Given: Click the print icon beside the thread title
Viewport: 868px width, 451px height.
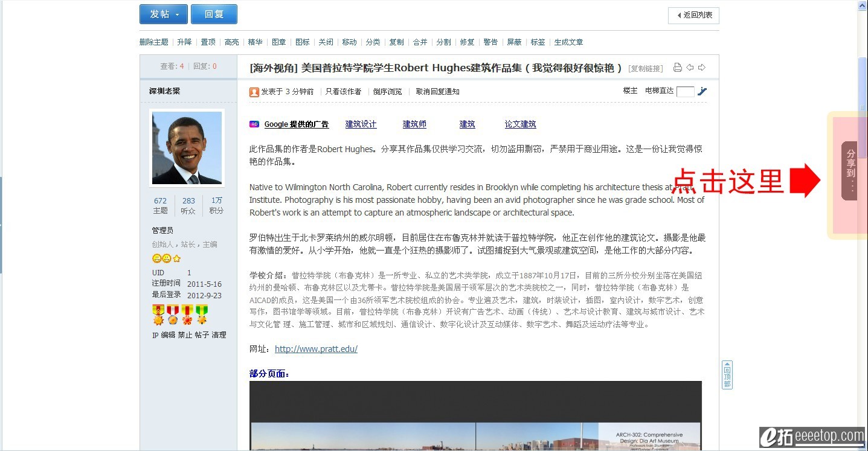Looking at the screenshot, I should coord(678,68).
